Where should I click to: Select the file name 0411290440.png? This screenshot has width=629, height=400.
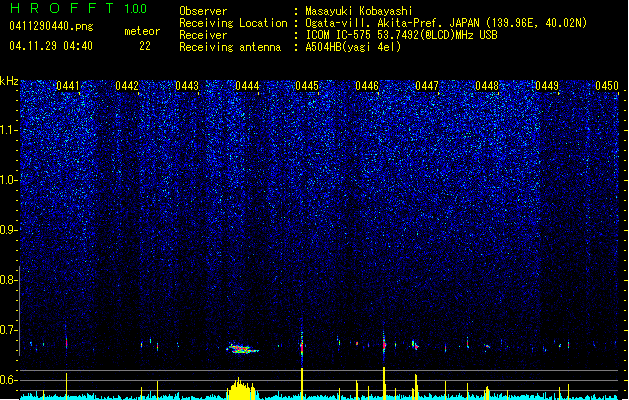tap(51, 26)
